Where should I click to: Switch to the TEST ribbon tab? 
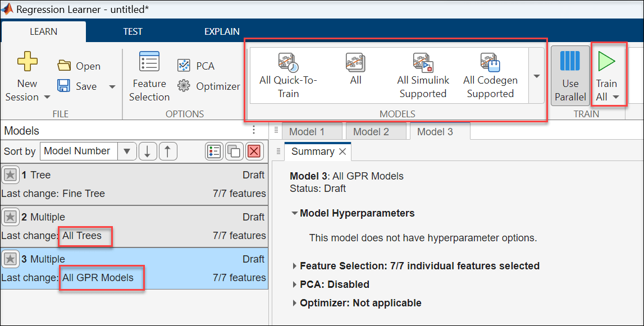click(133, 31)
